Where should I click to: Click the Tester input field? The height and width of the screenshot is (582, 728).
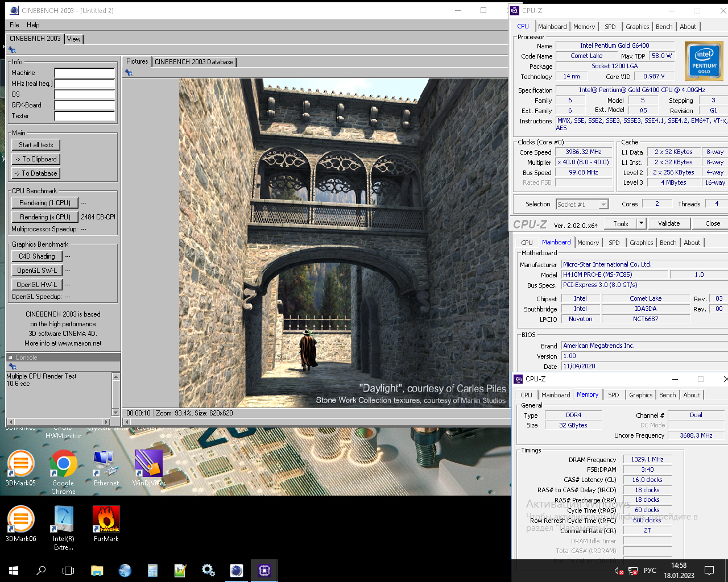pos(84,116)
